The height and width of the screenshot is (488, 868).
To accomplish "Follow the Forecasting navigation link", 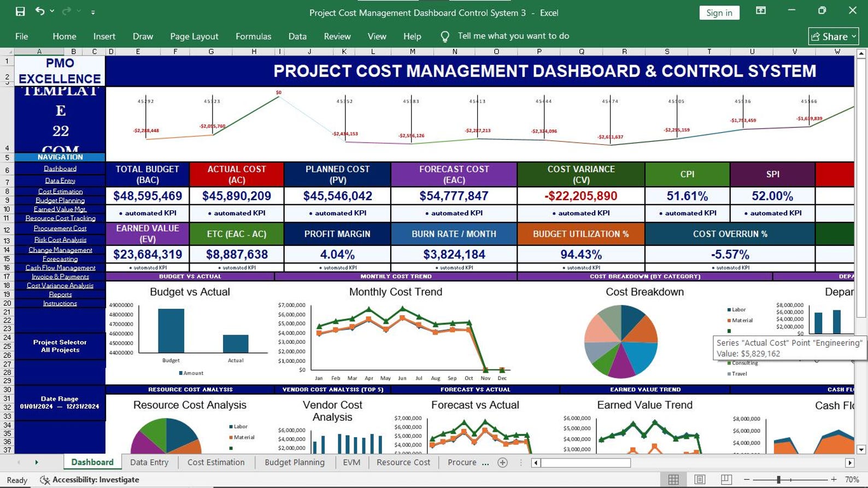I will 60,258.
